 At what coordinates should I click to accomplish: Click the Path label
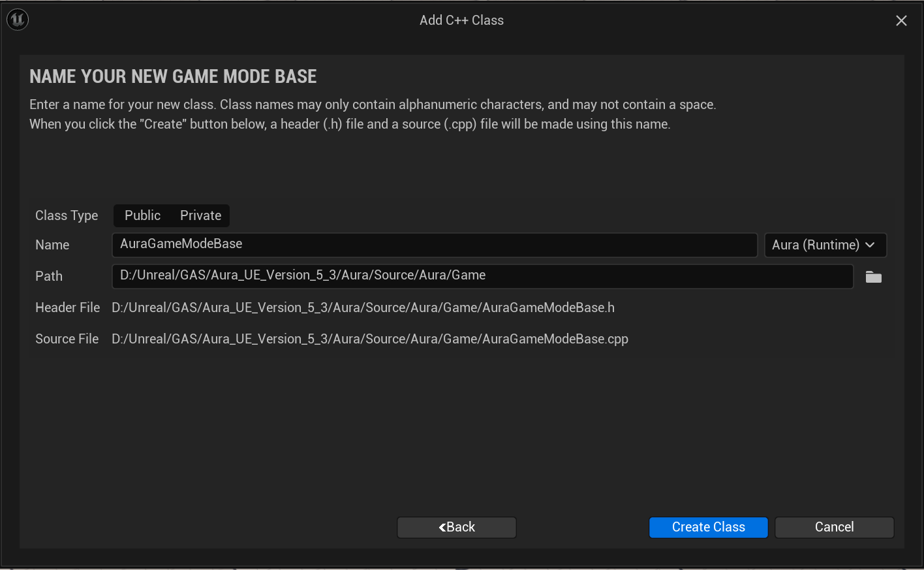(x=49, y=276)
